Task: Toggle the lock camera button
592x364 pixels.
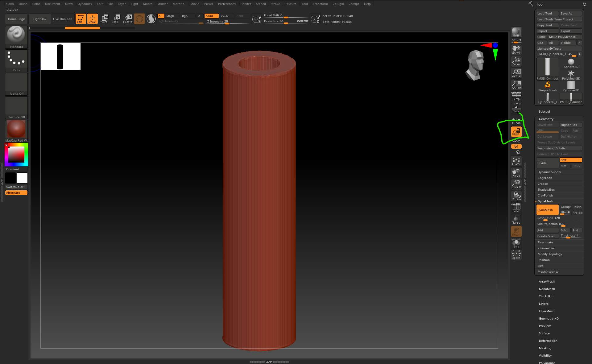Action: 516,132
